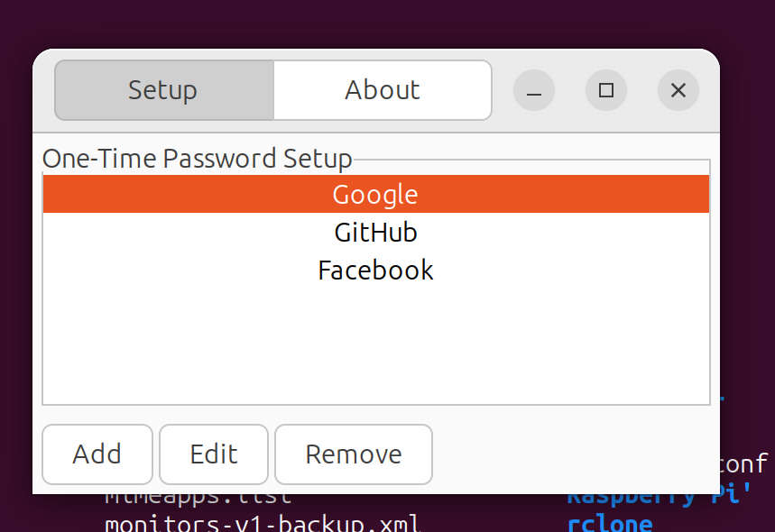Remove the selected one-time password entry
Screen dimensions: 775x532
(x=354, y=454)
